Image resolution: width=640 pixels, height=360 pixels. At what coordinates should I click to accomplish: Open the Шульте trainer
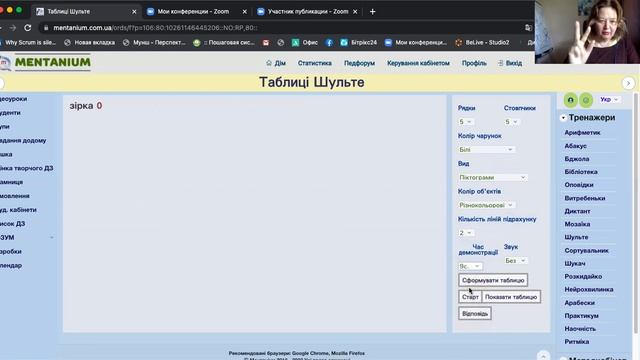[576, 237]
